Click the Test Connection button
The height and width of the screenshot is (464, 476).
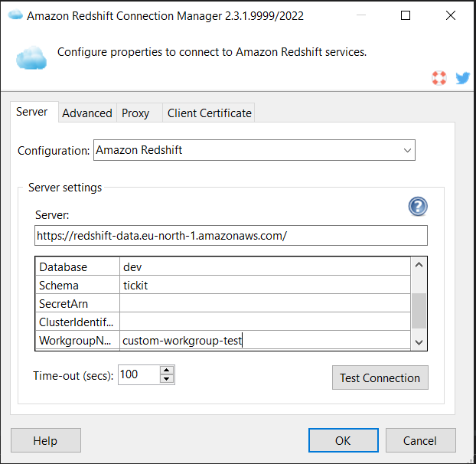(x=380, y=377)
